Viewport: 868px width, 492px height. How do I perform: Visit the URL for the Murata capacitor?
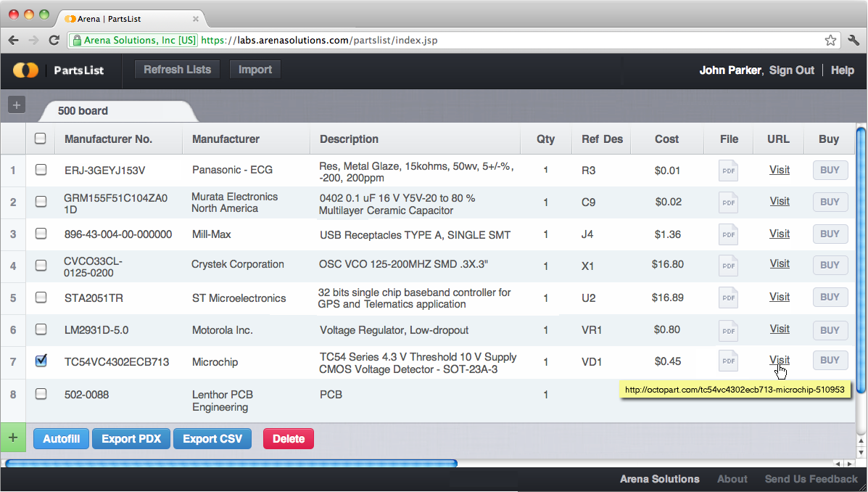780,202
